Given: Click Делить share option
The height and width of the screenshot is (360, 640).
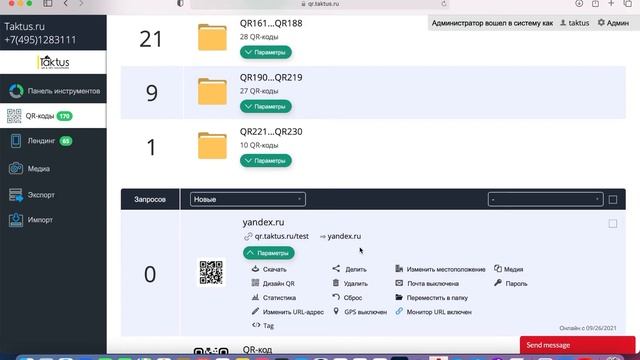Looking at the screenshot, I should (349, 269).
